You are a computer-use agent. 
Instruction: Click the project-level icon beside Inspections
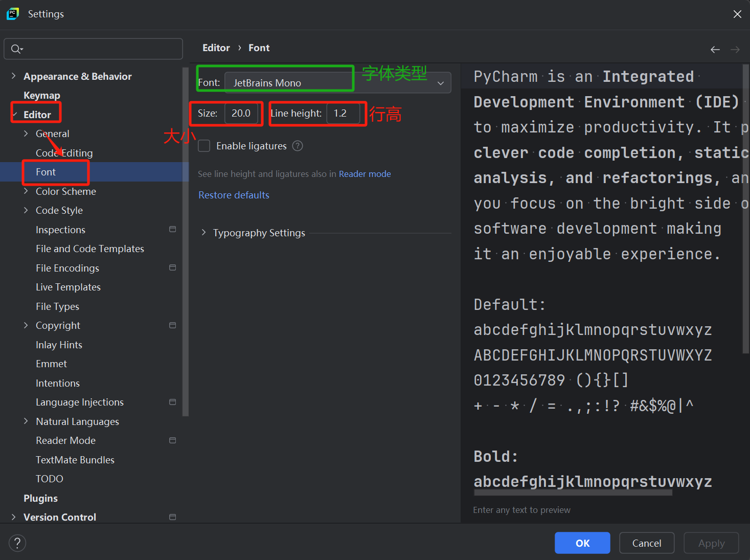[x=173, y=229]
